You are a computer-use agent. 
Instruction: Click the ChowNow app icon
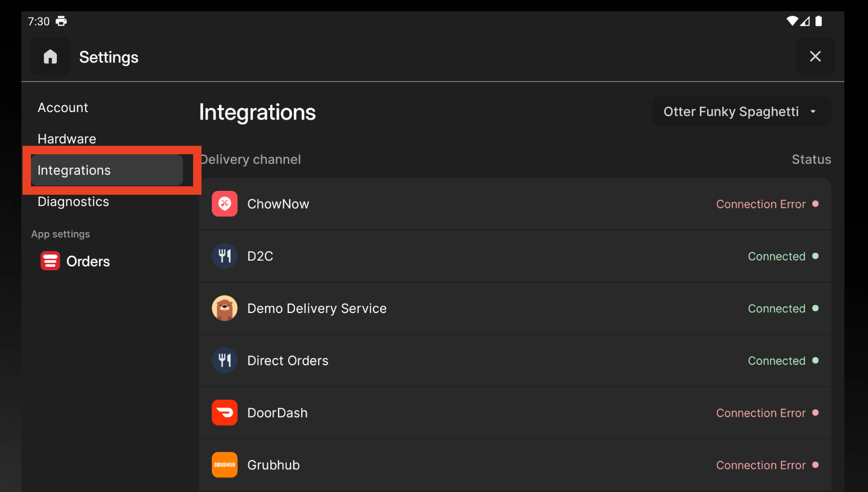click(224, 204)
